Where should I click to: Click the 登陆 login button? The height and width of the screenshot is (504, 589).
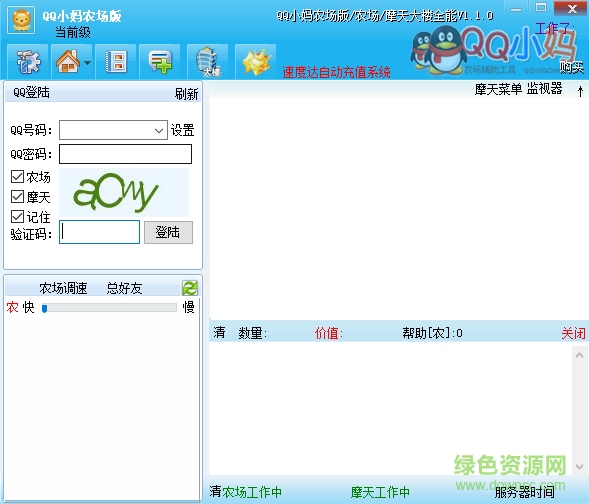(x=168, y=232)
